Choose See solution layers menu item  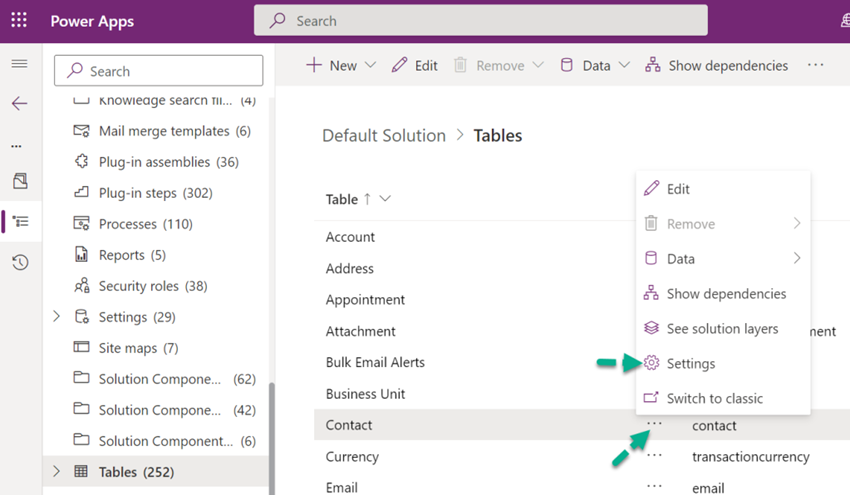723,329
